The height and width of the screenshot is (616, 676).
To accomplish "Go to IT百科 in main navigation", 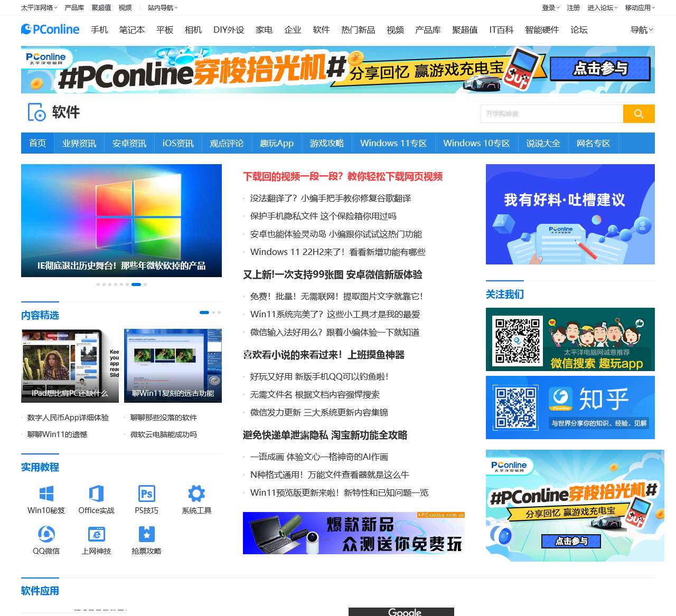I will (x=501, y=30).
